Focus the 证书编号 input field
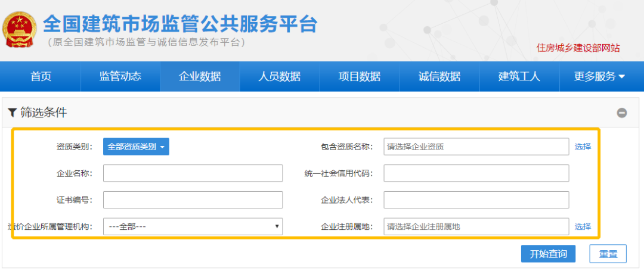The height and width of the screenshot is (274, 644). click(x=193, y=200)
